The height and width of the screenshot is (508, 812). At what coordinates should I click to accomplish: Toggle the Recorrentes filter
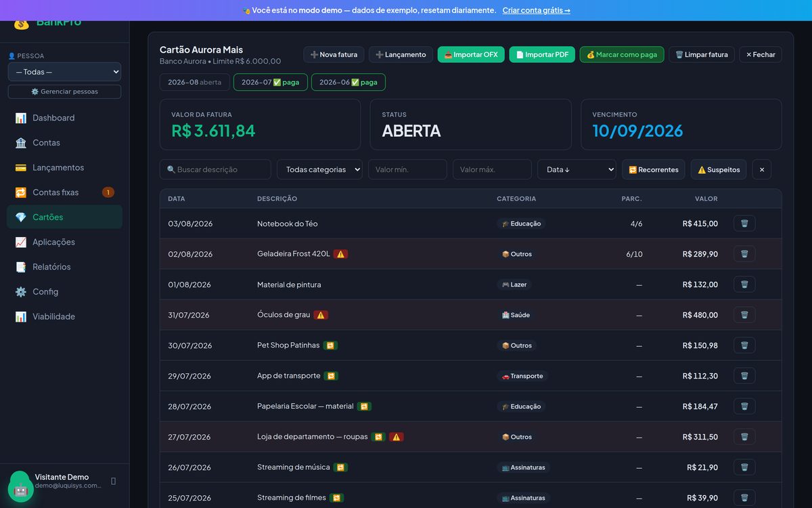[654, 169]
